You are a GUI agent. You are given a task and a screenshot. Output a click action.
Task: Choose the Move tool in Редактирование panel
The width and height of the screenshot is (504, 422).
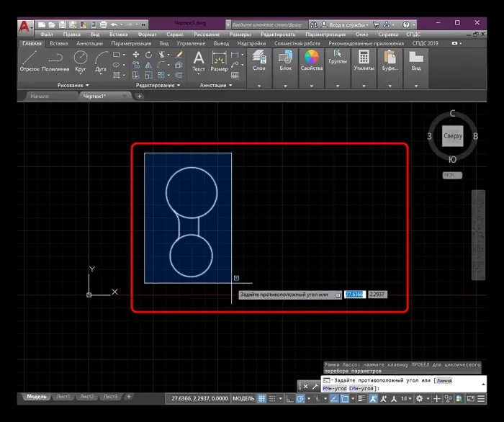coord(136,55)
